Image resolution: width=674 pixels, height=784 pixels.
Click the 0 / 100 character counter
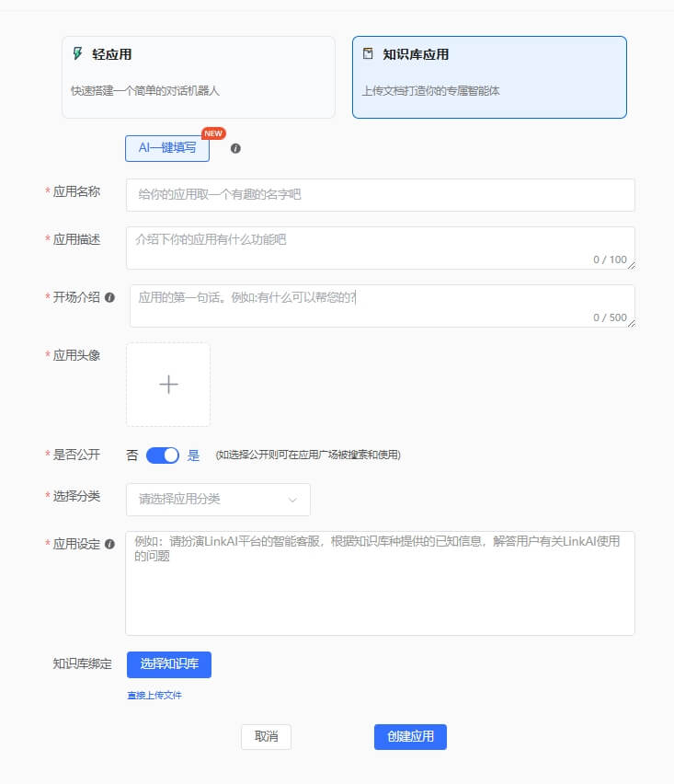[x=610, y=259]
